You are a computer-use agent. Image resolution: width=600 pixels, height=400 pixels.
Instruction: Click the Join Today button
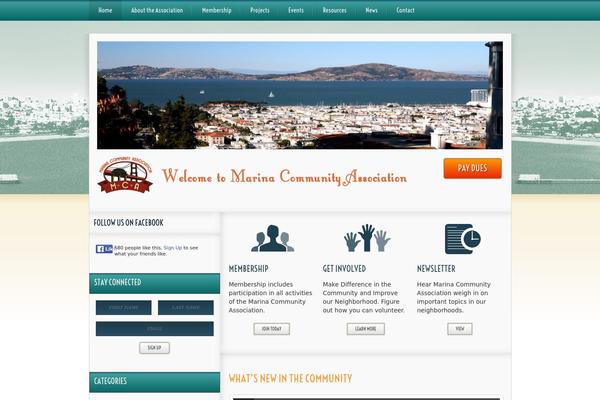[272, 329]
